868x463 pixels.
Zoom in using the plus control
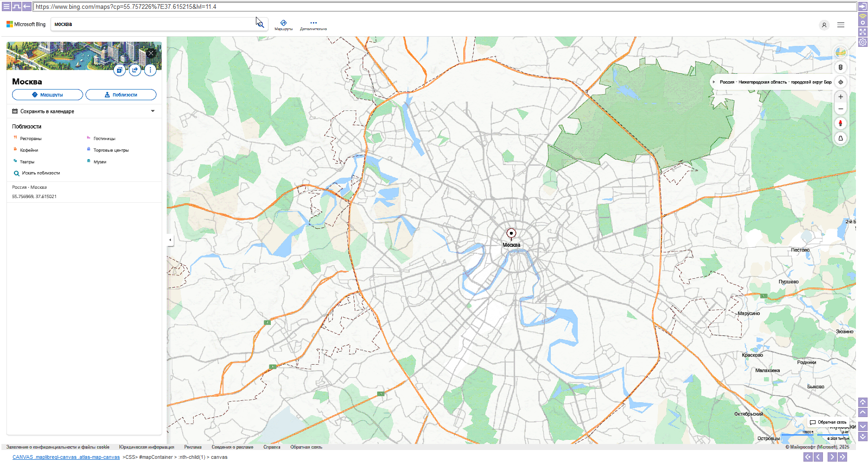point(841,96)
